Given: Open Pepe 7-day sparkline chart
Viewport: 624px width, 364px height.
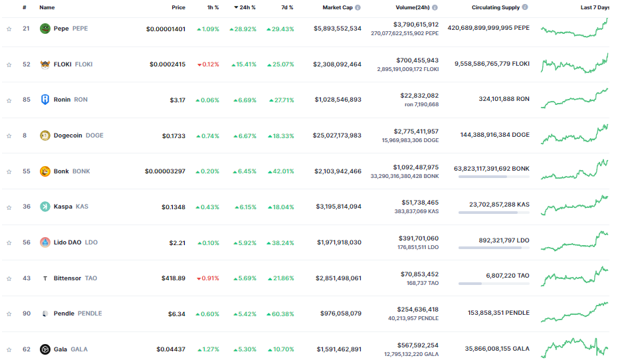Looking at the screenshot, I should 575,29.
